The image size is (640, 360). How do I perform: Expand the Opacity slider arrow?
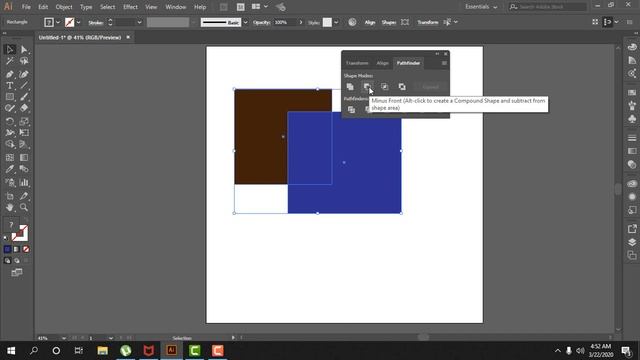click(301, 22)
